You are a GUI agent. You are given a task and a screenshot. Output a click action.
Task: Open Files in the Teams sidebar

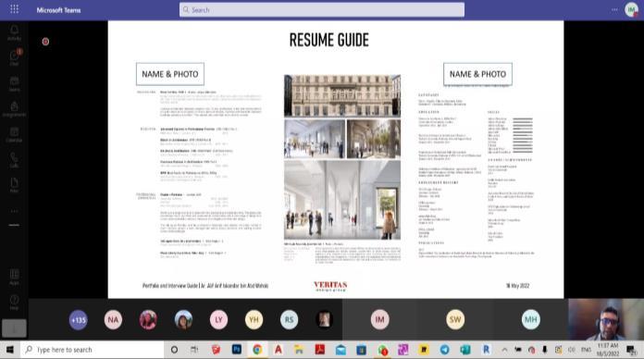coord(14,185)
